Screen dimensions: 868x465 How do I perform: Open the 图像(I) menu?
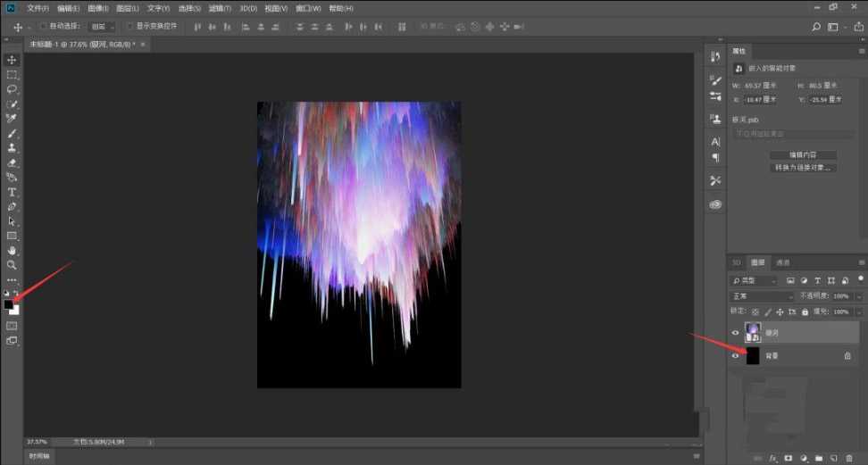(x=97, y=8)
